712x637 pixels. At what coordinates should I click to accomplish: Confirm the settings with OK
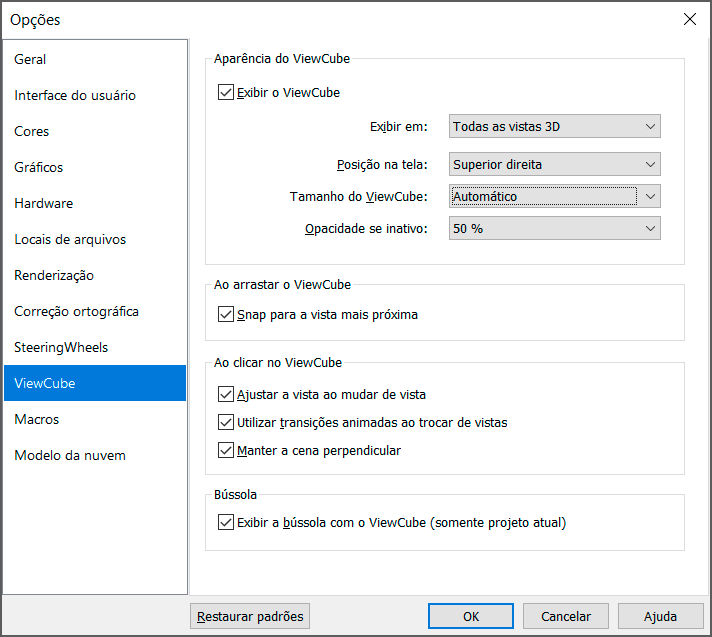(471, 616)
